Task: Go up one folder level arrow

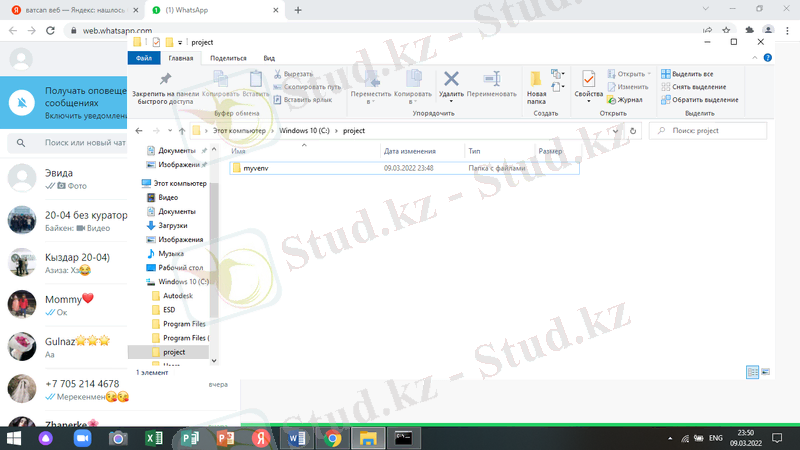Action: point(182,131)
